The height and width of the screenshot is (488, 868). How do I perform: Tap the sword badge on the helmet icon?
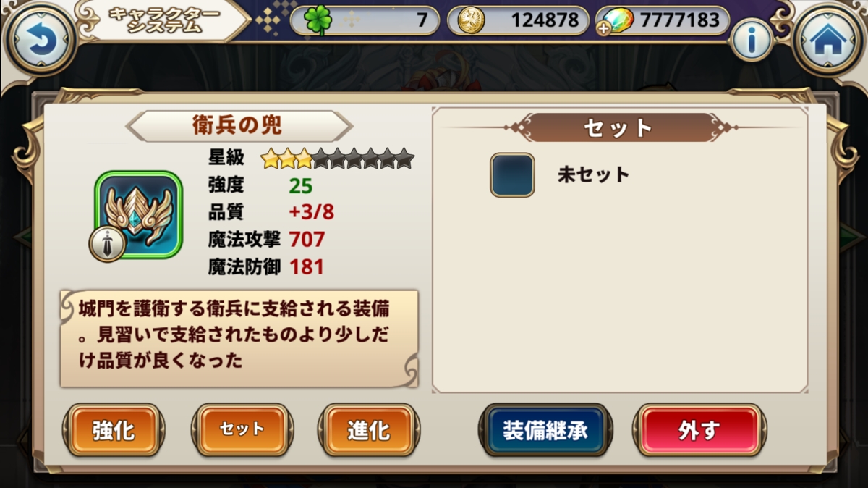point(107,244)
